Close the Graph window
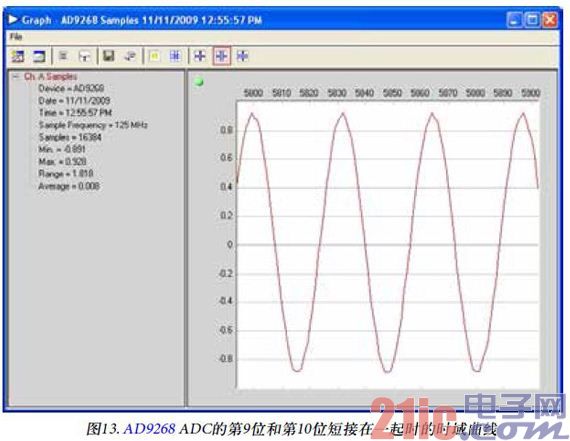 [x=550, y=20]
